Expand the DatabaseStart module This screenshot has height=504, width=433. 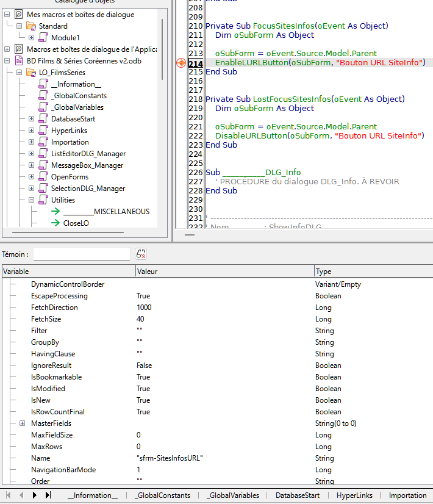tap(31, 118)
